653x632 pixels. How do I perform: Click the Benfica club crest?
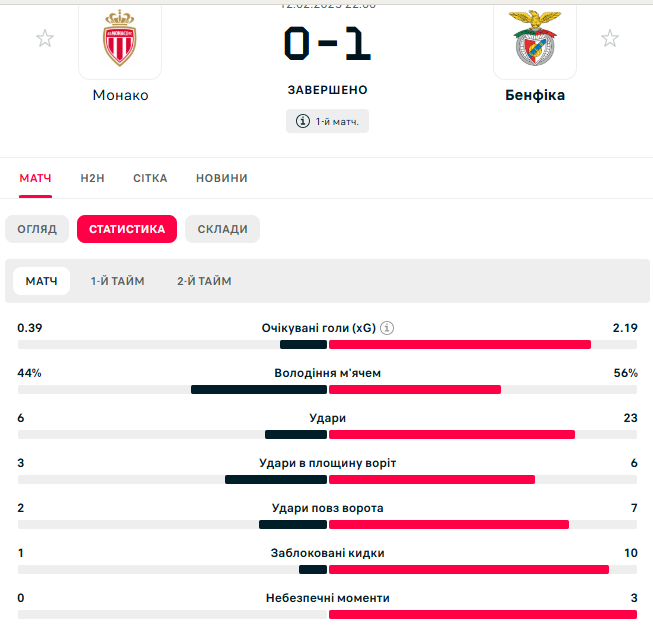[x=535, y=38]
